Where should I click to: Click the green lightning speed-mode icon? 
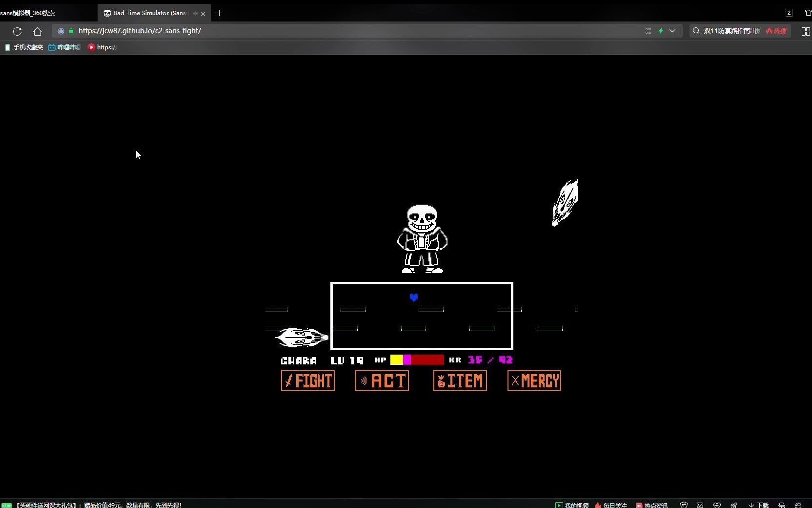[x=661, y=31]
